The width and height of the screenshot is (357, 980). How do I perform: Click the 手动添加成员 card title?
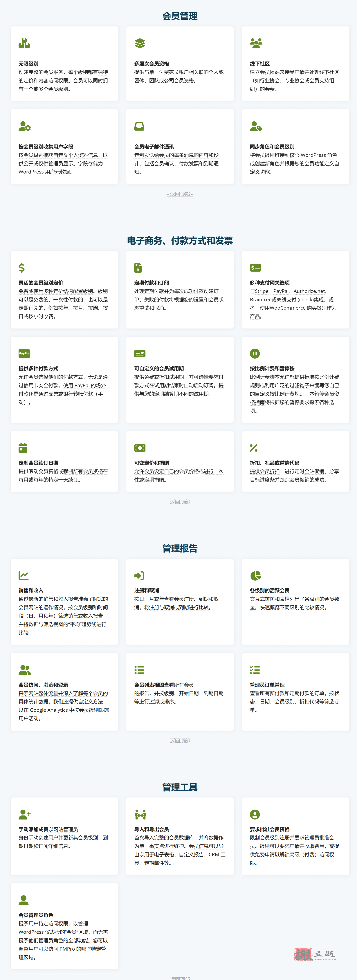point(33,829)
